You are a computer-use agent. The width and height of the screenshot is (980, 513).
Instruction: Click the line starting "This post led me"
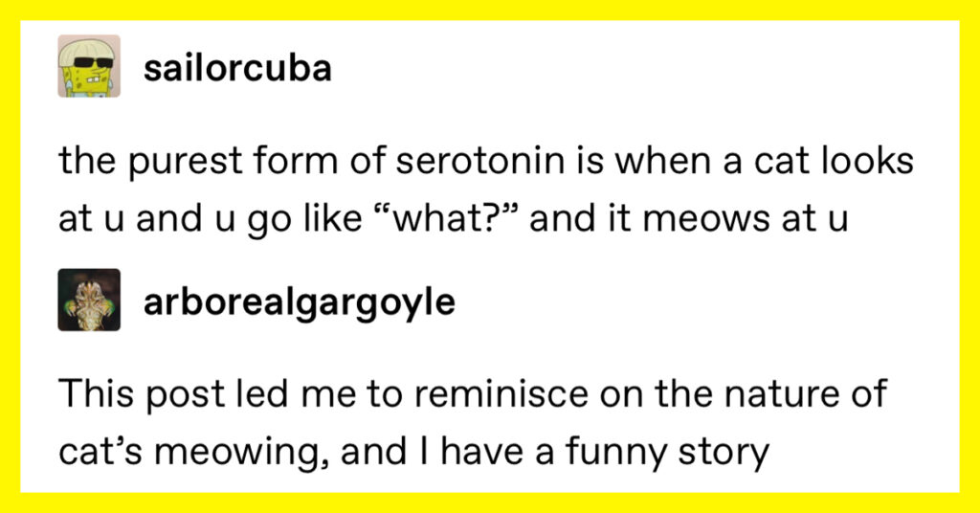click(x=473, y=394)
